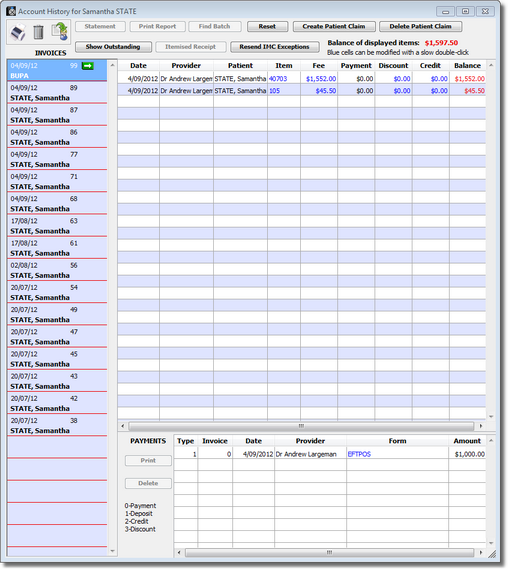Click the Delete button under PAYMENTS

(x=148, y=483)
